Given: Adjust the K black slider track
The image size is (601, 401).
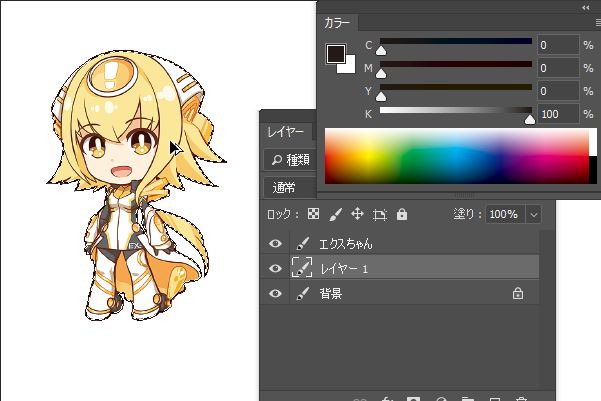Looking at the screenshot, I should coord(456,110).
